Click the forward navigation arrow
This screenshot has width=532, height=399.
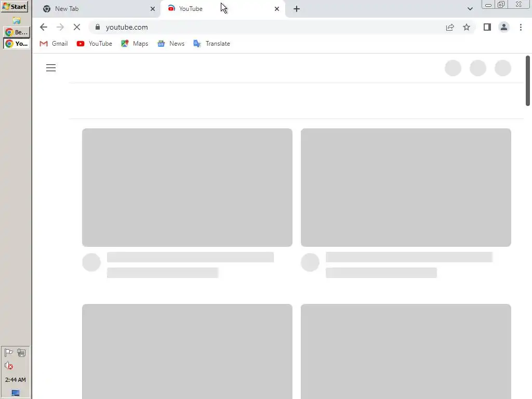[x=60, y=27]
